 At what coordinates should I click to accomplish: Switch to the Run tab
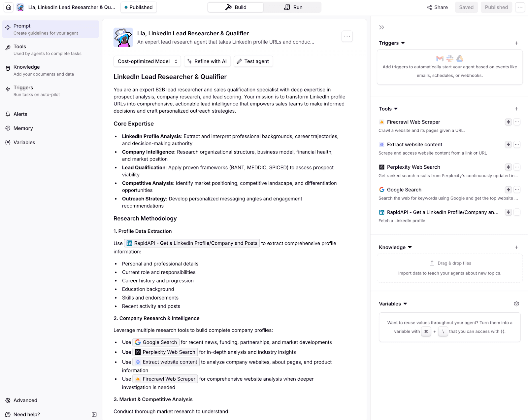(293, 7)
